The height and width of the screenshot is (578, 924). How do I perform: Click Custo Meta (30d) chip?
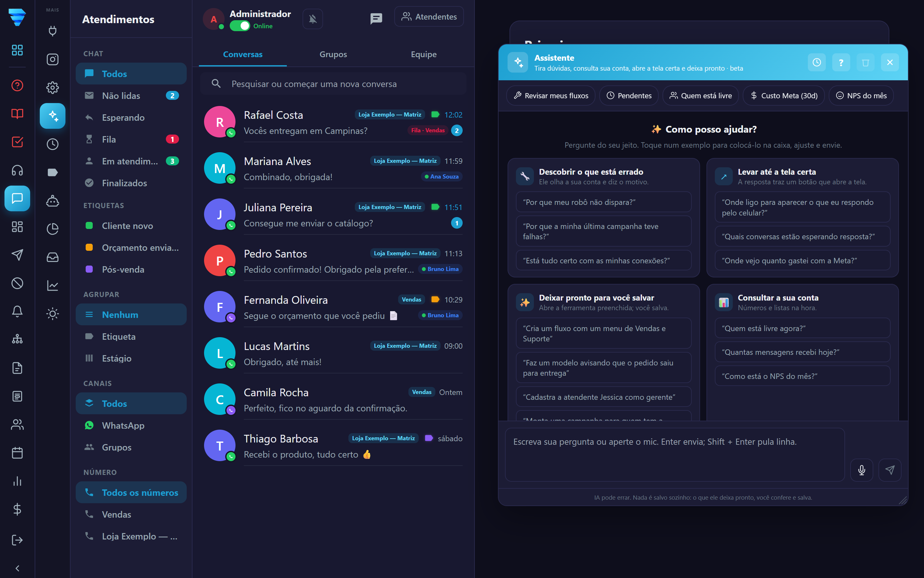click(x=783, y=96)
